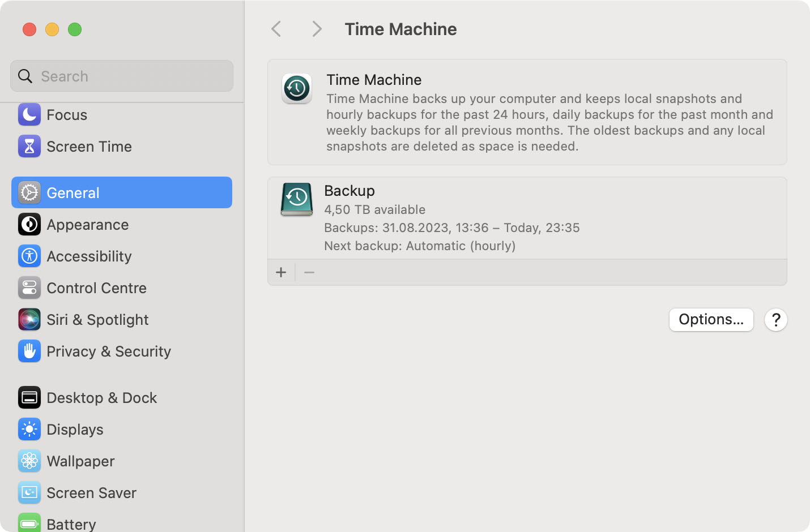Click the Control Centre toggles icon
This screenshot has width=810, height=532.
[x=29, y=288]
